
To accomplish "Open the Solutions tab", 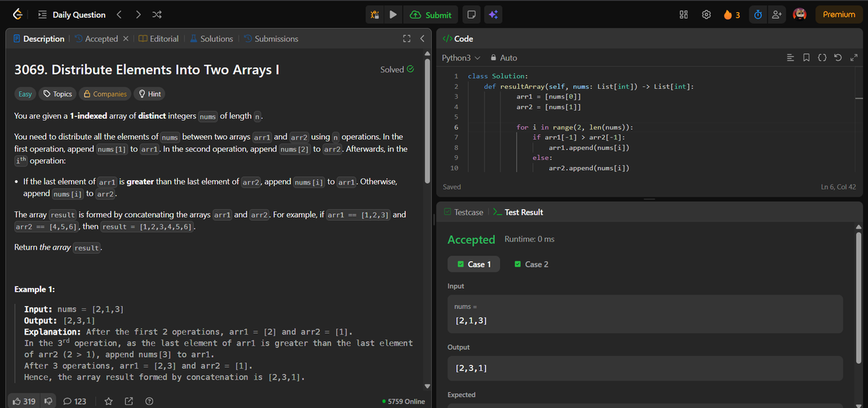I will click(x=211, y=38).
